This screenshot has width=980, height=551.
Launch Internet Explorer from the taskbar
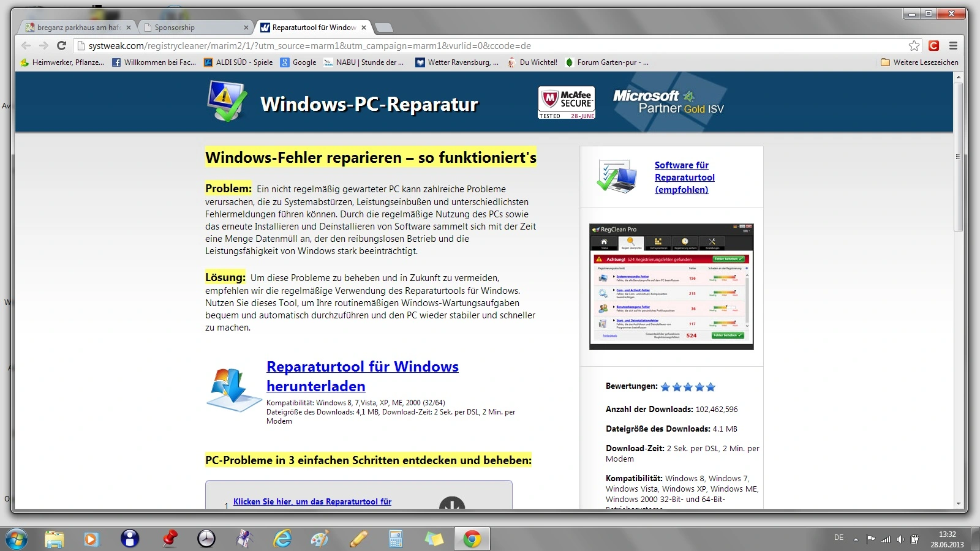coord(282,539)
